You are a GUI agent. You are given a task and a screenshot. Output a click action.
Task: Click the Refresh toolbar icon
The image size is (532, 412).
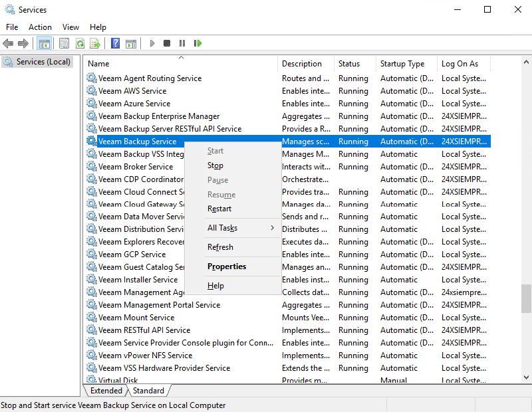click(80, 43)
